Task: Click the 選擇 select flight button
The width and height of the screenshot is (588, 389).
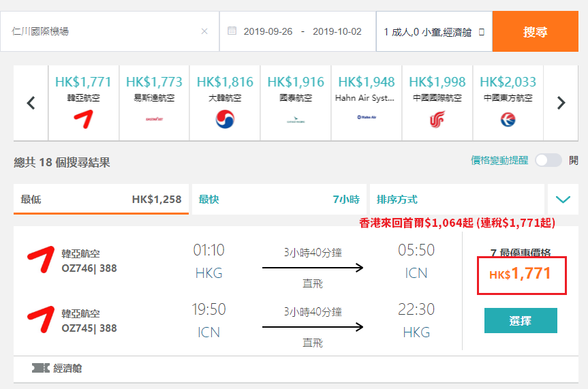Action: coord(521,320)
